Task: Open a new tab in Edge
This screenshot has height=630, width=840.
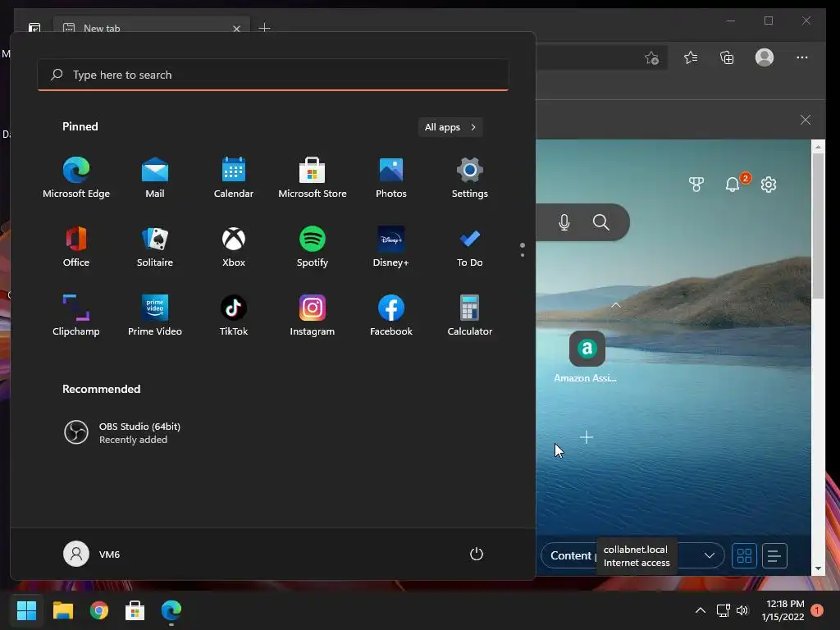Action: [264, 27]
